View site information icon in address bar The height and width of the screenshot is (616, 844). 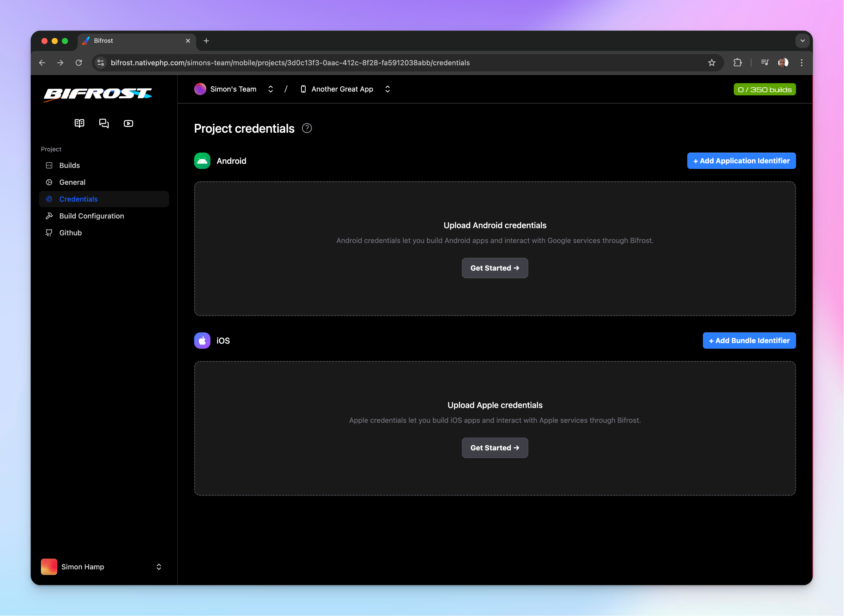coord(101,63)
